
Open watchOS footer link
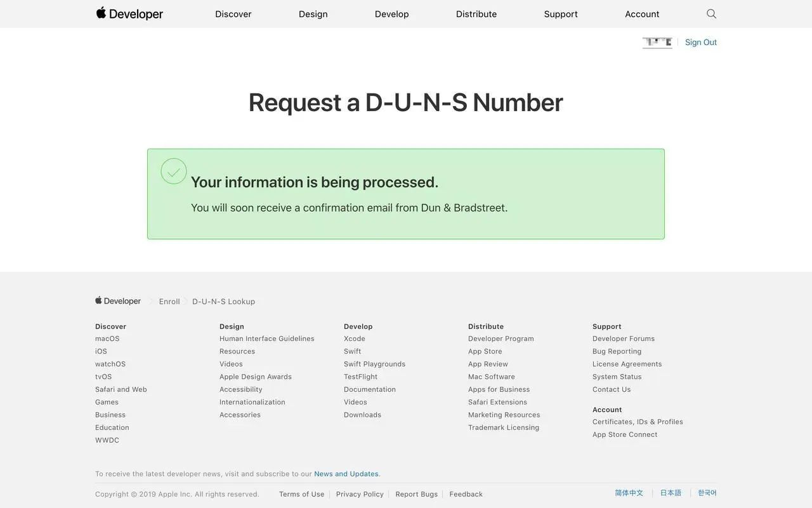pos(110,364)
